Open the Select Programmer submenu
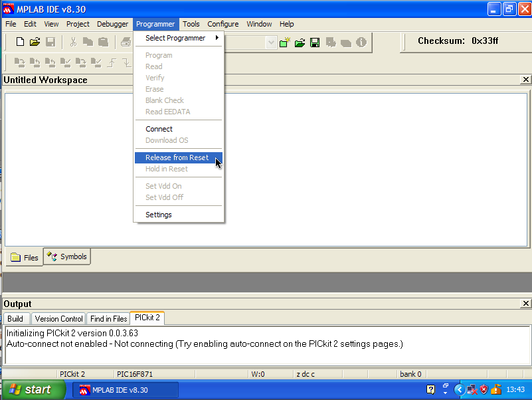This screenshot has width=532, height=400. pos(179,38)
